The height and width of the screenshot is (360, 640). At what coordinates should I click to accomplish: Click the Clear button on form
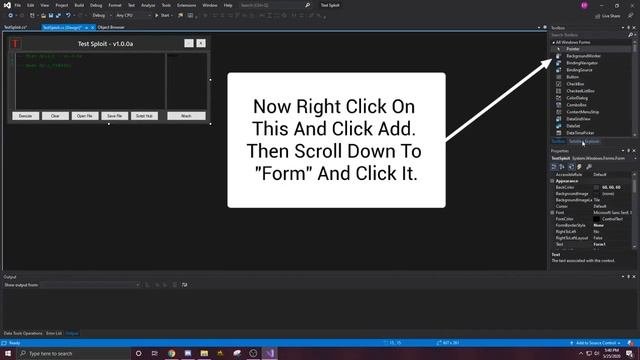[x=55, y=116]
